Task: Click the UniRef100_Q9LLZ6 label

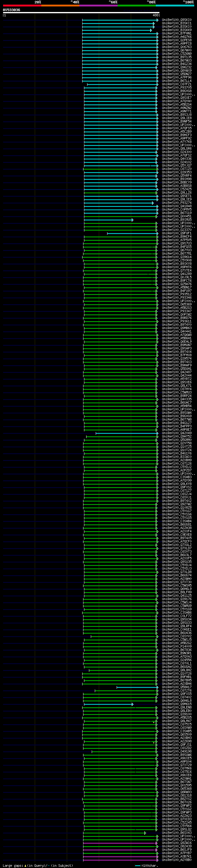Action: (x=177, y=193)
